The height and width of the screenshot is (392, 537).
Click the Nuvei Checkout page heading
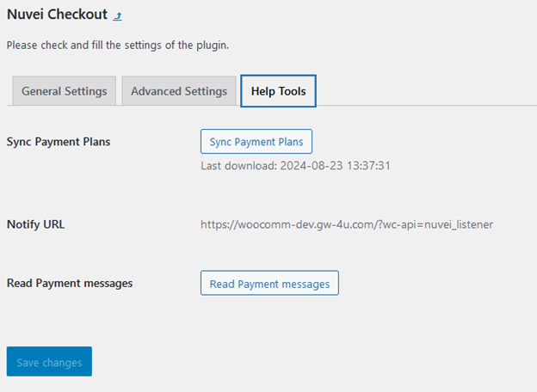click(x=57, y=15)
